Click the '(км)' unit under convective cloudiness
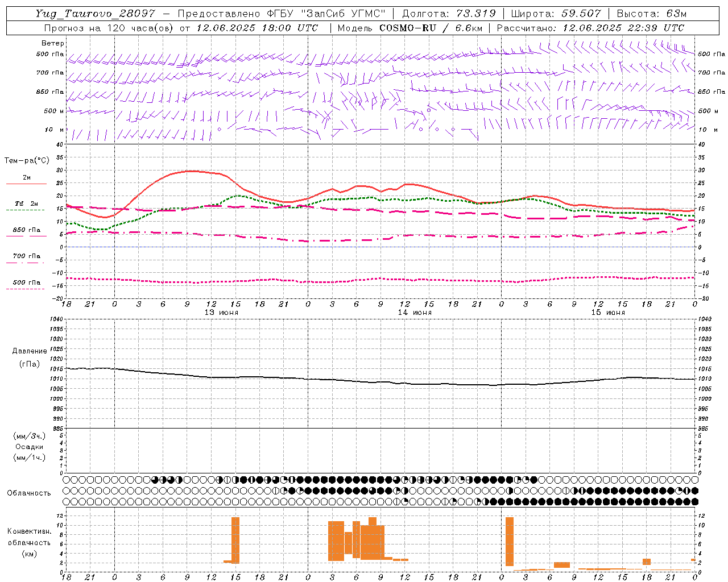Viewport: 728px width, 582px height. [x=29, y=554]
